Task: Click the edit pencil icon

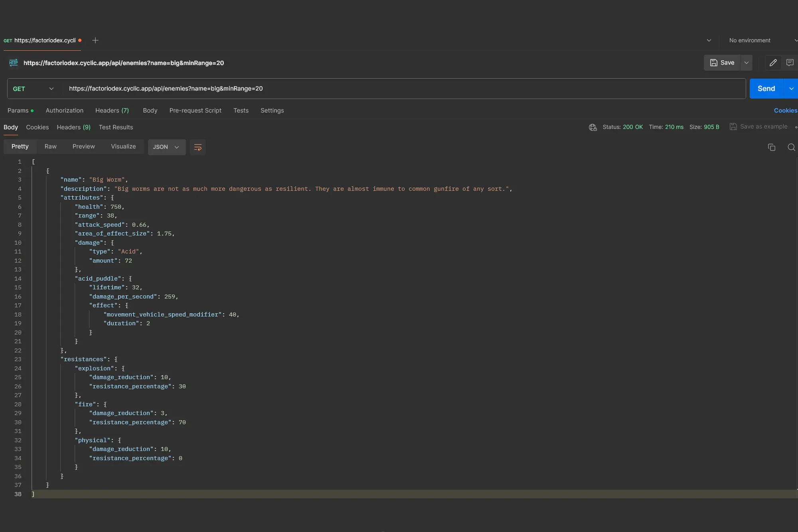Action: coord(773,63)
